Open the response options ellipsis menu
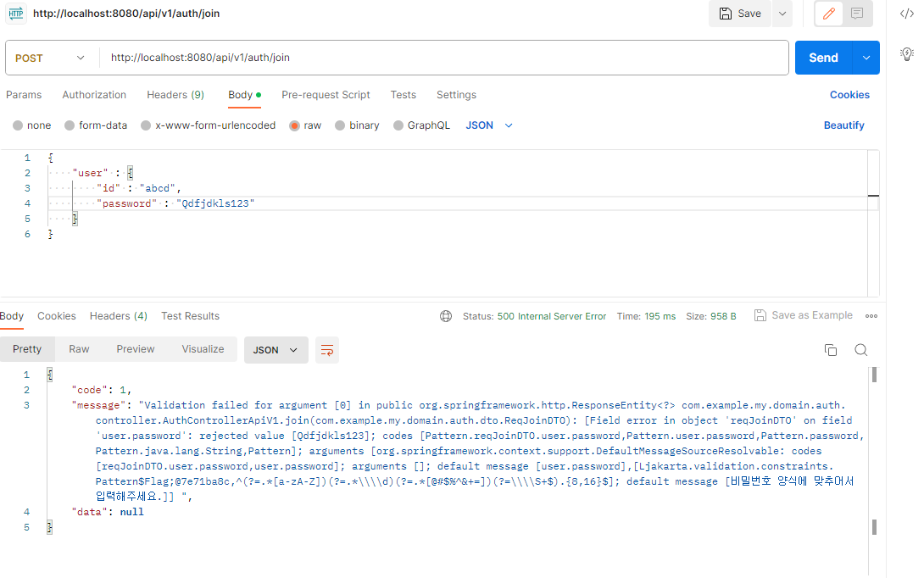The height and width of the screenshot is (578, 924). (x=871, y=315)
